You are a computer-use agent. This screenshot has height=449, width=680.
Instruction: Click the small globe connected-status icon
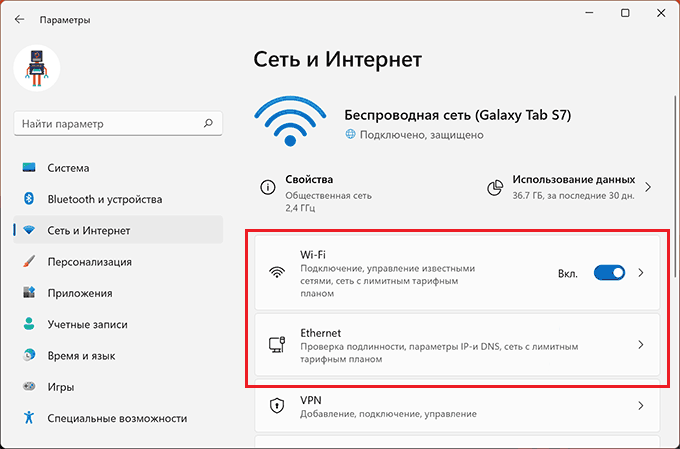tap(350, 134)
